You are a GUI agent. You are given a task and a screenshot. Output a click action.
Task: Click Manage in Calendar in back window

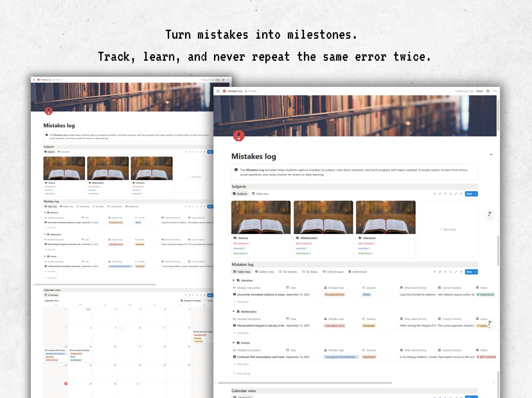(x=191, y=300)
